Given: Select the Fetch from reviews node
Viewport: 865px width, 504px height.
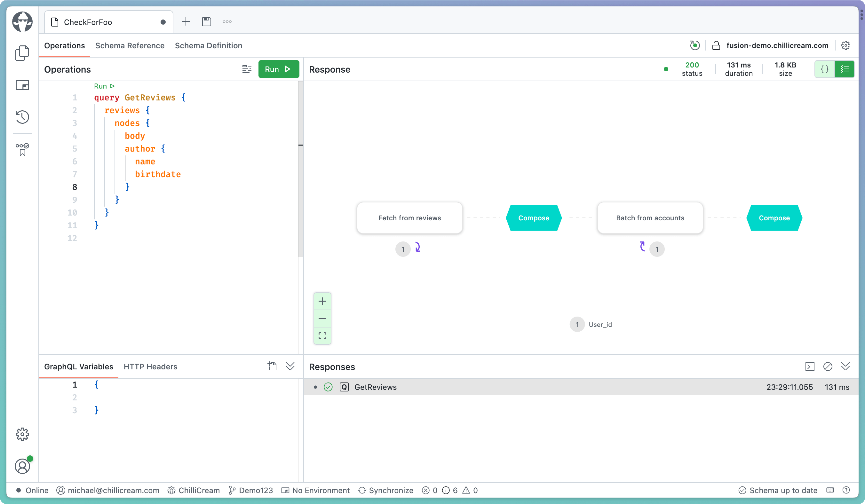Looking at the screenshot, I should [x=409, y=218].
